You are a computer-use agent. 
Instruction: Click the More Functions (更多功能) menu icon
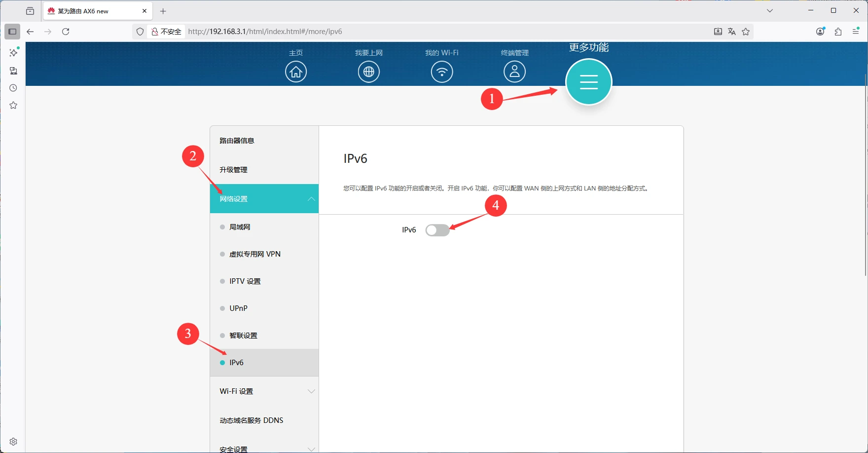(x=588, y=82)
